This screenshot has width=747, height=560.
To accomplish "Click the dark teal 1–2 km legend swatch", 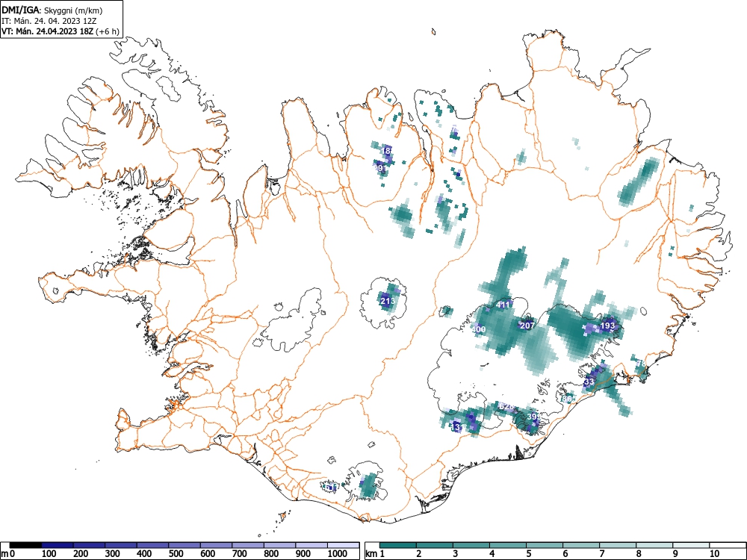I will [398, 545].
